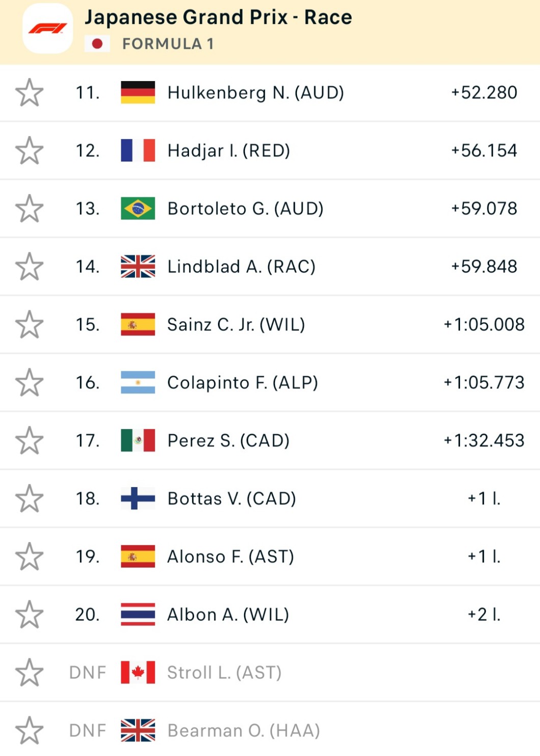The width and height of the screenshot is (540, 756).
Task: Tap star icon next to Bottas V.
Action: click(29, 499)
